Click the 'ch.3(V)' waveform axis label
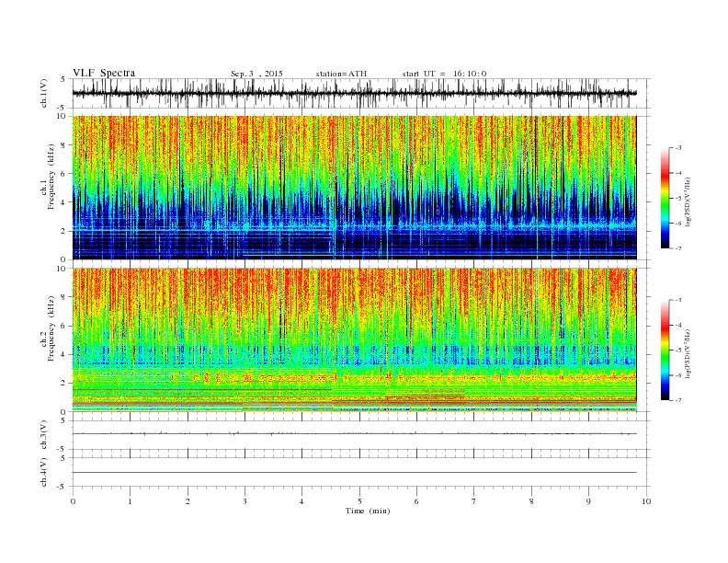Screen dimensions: 728x563 point(44,435)
